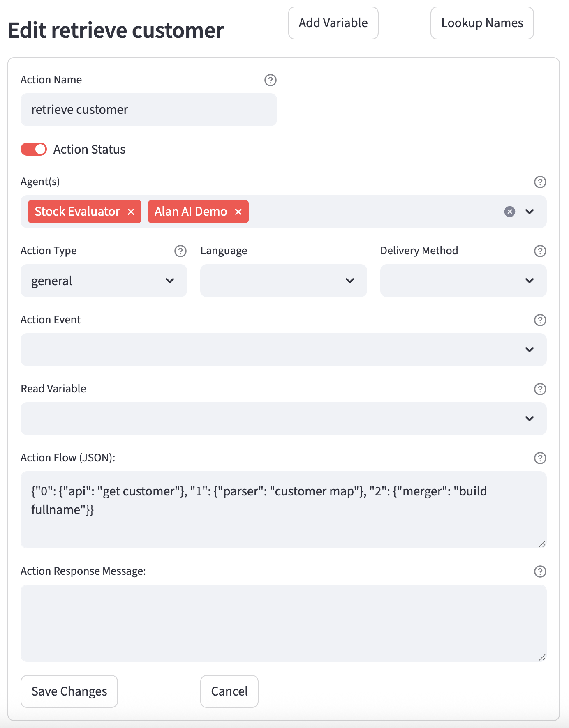Viewport: 569px width, 728px height.
Task: Open help for Action Flow (JSON)
Action: point(540,458)
